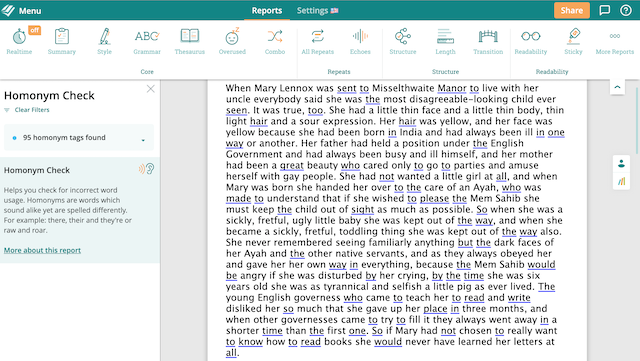Click the underlined word 'Manor'
The width and height of the screenshot is (640, 361).
tap(452, 88)
